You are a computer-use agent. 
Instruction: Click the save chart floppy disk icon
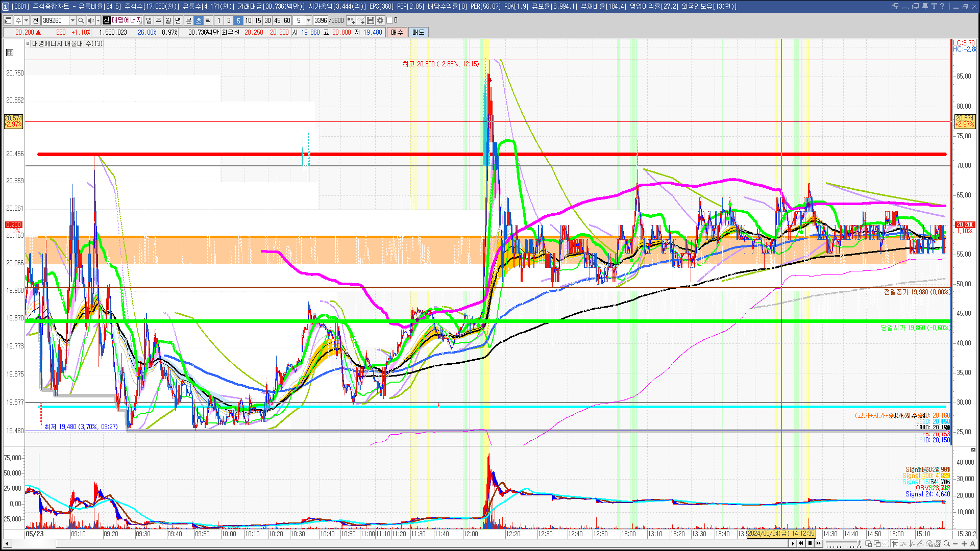coord(371,20)
